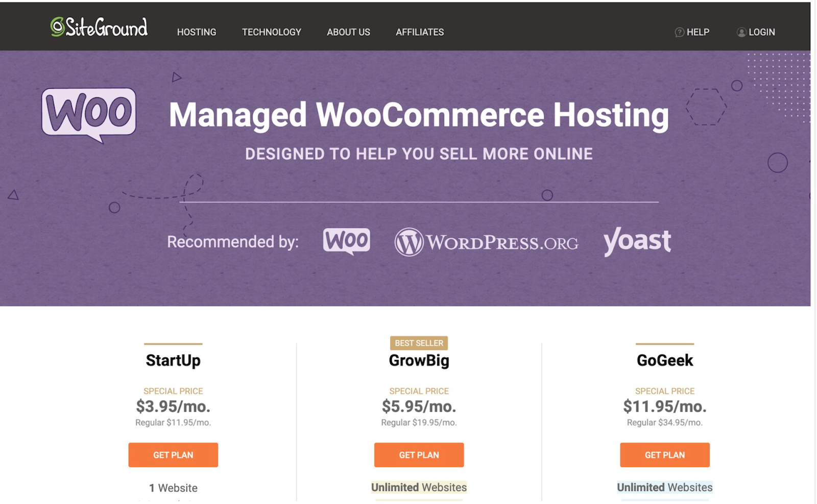817x504 pixels.
Task: Open the Technology menu
Action: tap(272, 32)
